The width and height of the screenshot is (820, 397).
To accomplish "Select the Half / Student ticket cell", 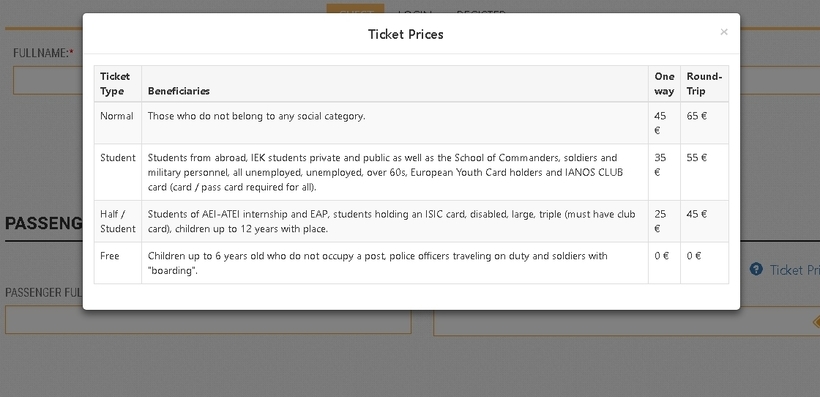I will (x=118, y=221).
